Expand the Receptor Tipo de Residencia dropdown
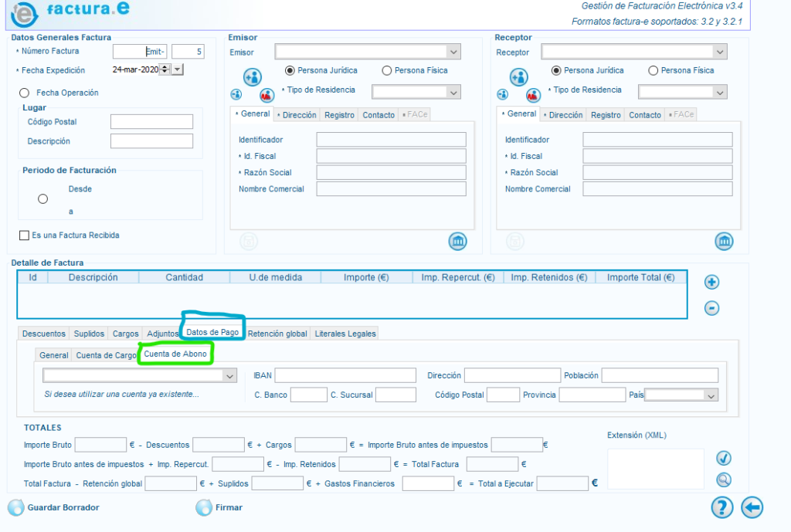Viewport: 791px width, 532px height. click(x=720, y=92)
